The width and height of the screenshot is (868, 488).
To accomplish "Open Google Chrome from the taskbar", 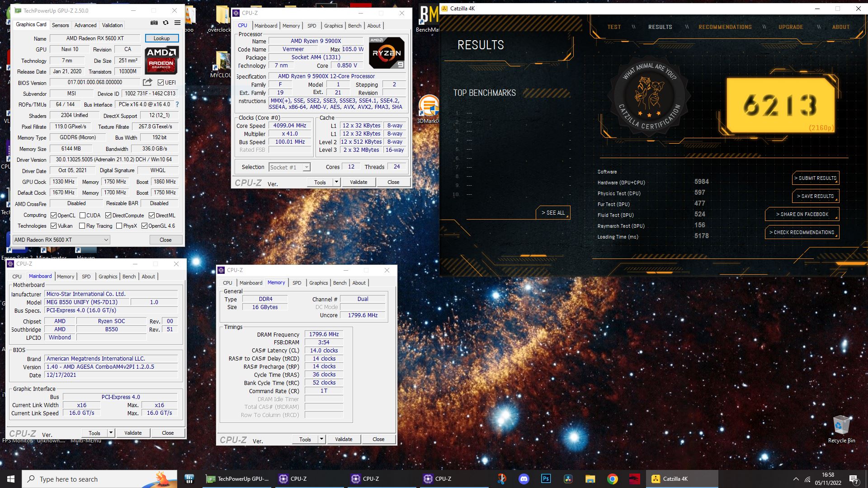I will 613,479.
